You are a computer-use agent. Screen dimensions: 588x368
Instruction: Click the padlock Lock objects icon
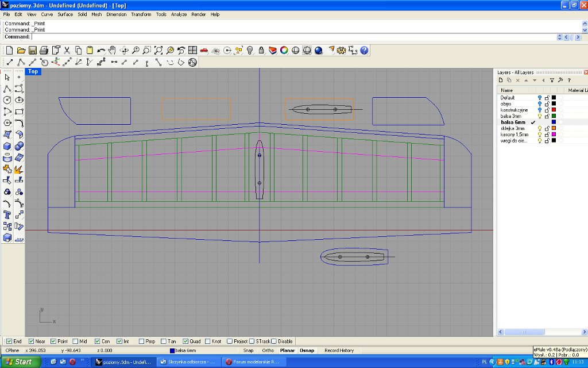pyautogui.click(x=261, y=51)
